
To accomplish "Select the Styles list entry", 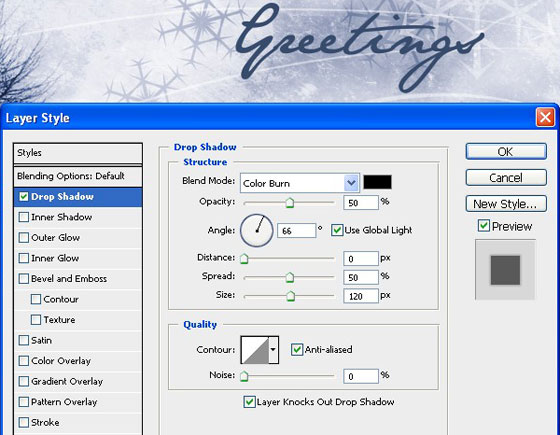I will [x=78, y=153].
